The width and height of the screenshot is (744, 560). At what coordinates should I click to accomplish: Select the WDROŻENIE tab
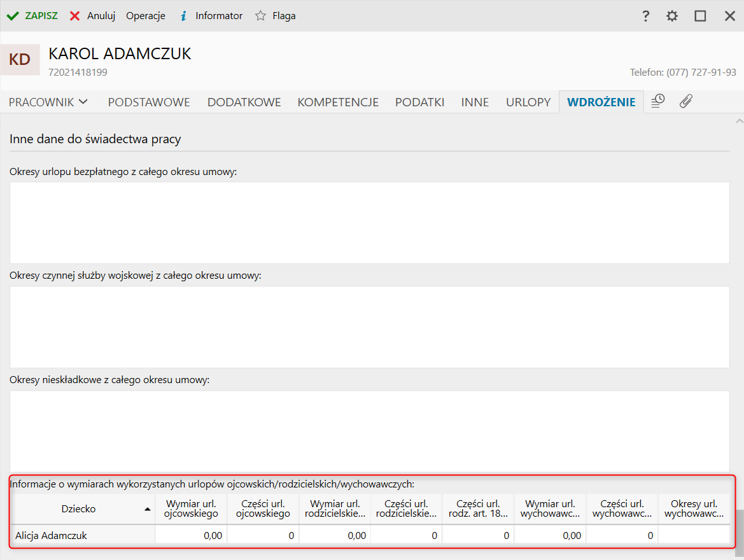point(601,102)
